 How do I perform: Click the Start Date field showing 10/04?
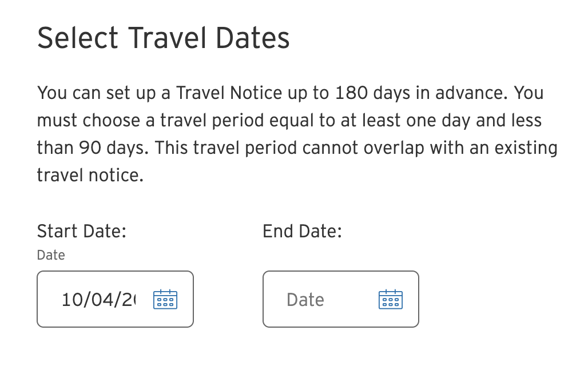[x=96, y=300]
